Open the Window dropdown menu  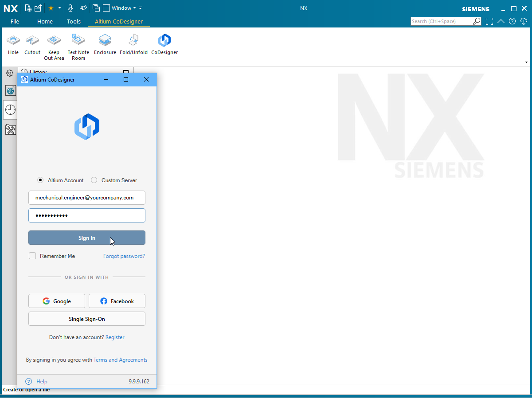click(120, 8)
